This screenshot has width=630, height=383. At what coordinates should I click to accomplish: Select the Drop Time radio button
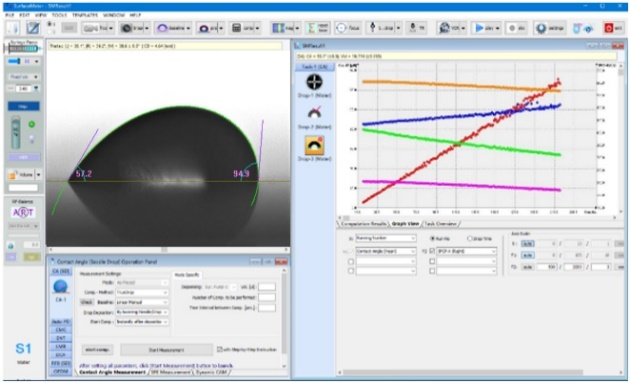[x=469, y=238]
